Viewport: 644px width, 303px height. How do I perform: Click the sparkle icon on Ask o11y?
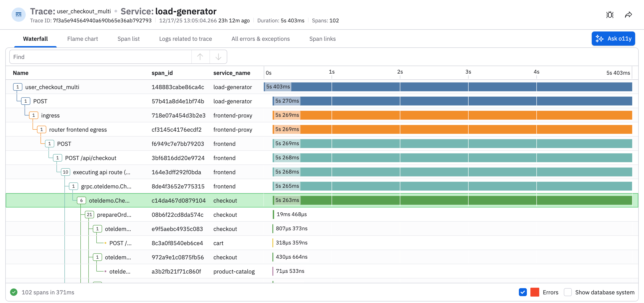click(599, 39)
